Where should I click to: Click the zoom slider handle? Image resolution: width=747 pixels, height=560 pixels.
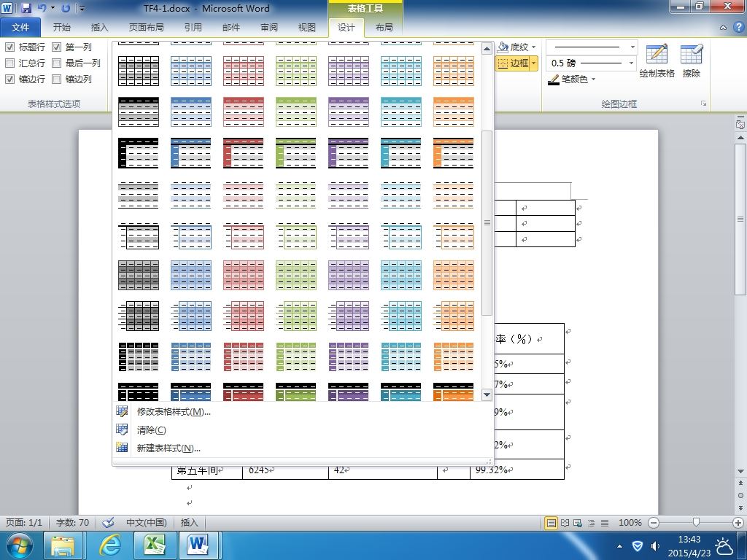pos(697,523)
